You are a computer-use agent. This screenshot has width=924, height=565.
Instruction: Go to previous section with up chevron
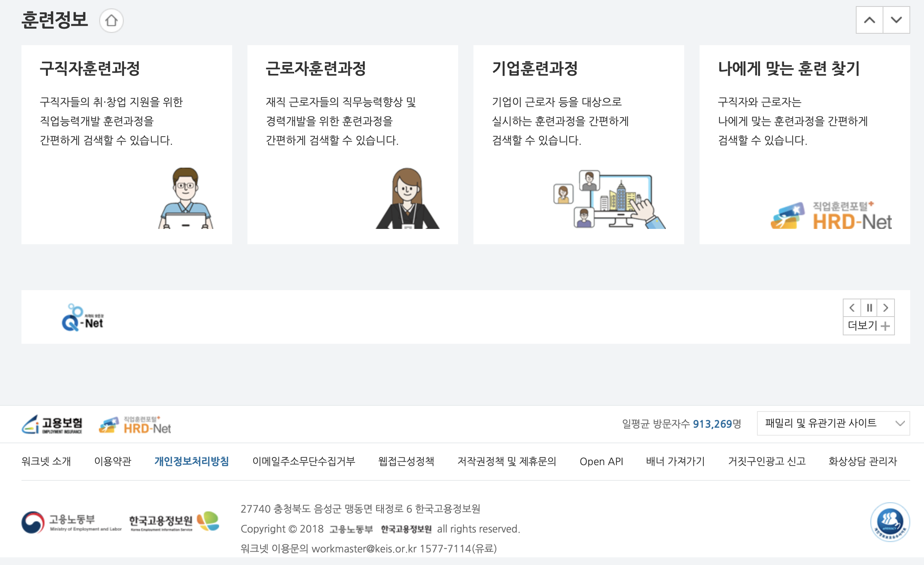869,20
